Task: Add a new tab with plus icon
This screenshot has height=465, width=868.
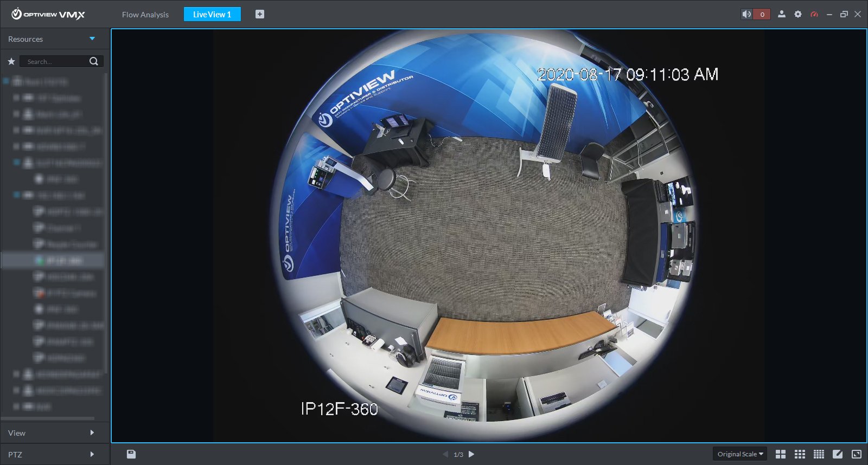Action: [260, 14]
